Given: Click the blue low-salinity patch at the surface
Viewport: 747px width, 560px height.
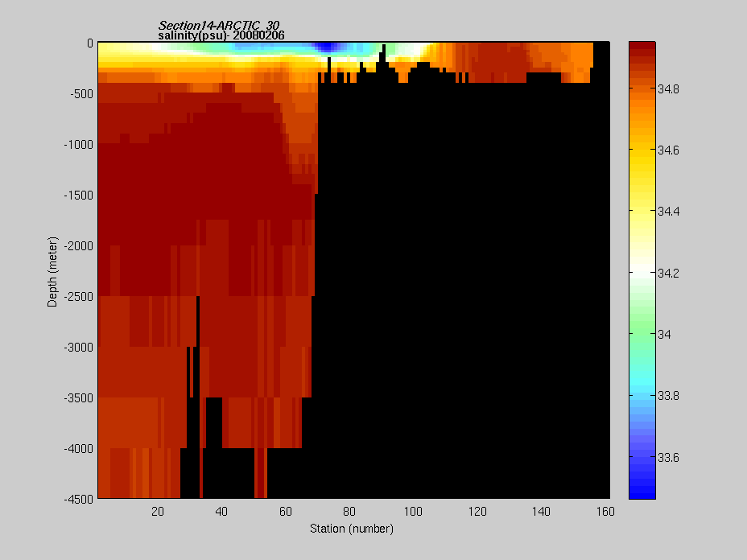Looking at the screenshot, I should (327, 47).
